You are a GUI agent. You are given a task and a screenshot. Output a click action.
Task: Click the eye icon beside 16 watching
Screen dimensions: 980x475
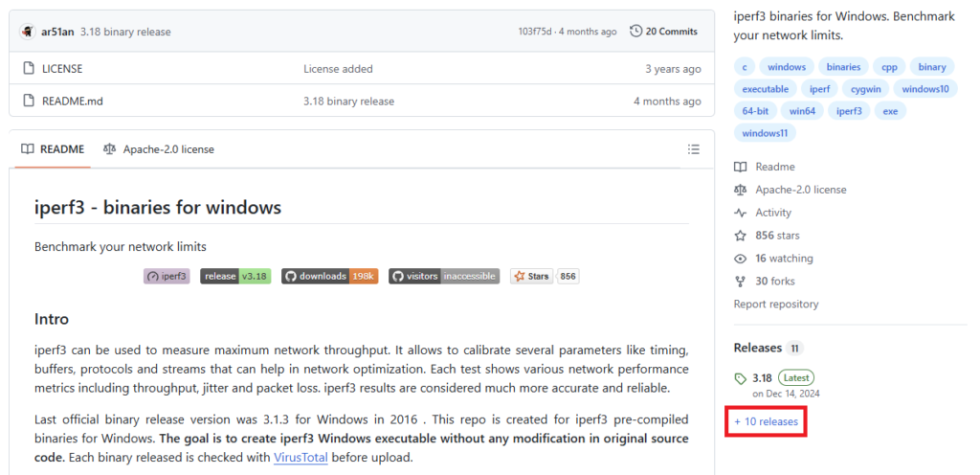tap(740, 259)
